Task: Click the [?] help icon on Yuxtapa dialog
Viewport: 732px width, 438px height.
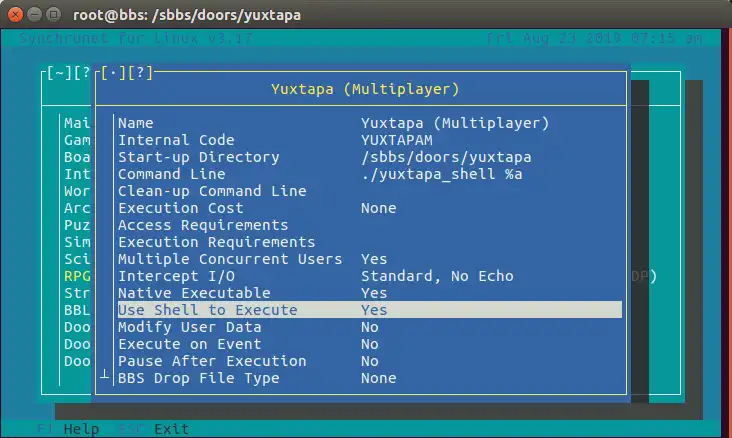Action: click(139, 73)
